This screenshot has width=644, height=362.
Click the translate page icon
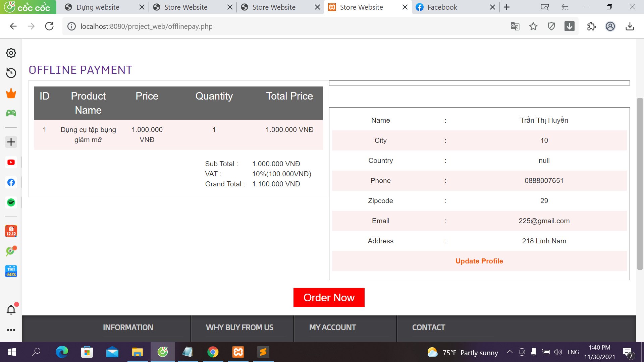[515, 26]
